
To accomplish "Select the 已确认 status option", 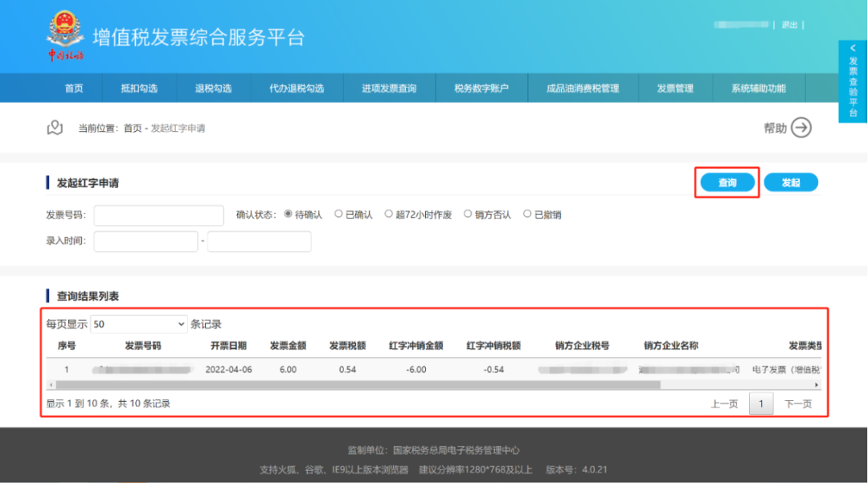I will 338,215.
